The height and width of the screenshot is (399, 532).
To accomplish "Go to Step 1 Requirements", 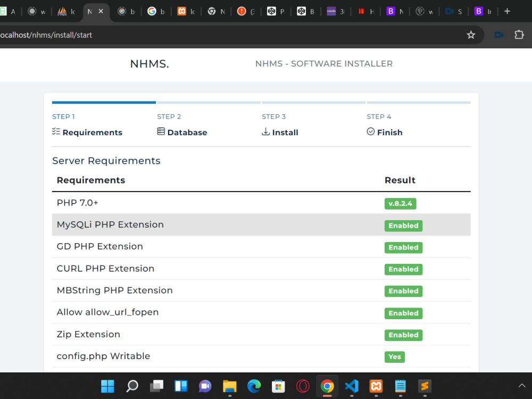I will pos(87,125).
